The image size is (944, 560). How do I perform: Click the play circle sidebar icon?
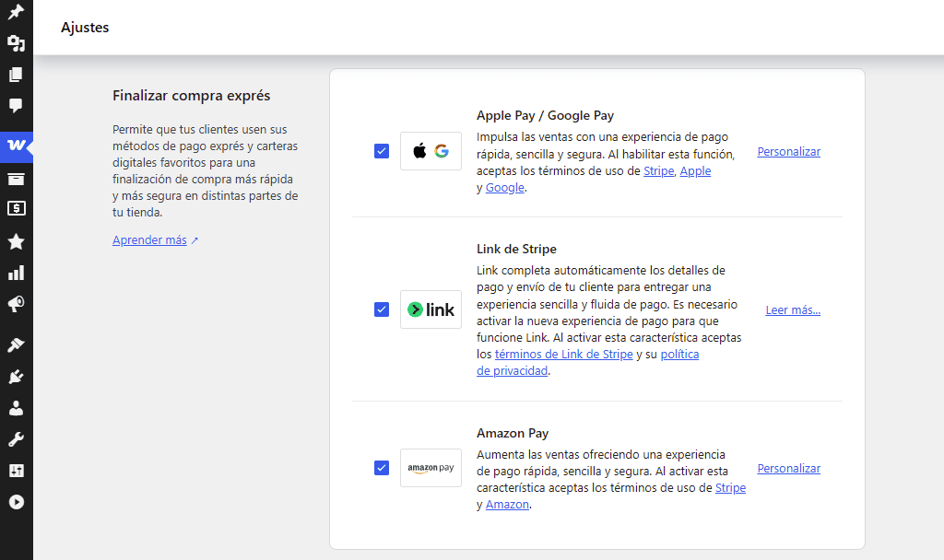(x=17, y=502)
